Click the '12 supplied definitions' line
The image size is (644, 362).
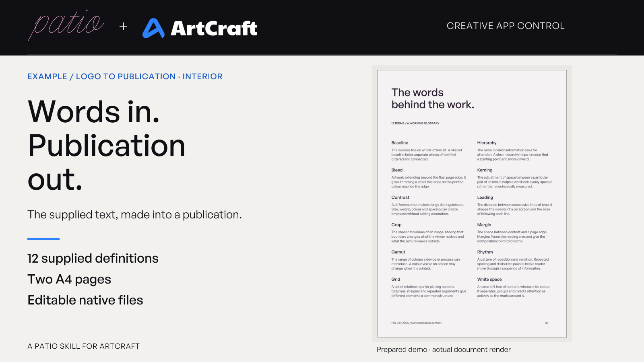pos(93,258)
